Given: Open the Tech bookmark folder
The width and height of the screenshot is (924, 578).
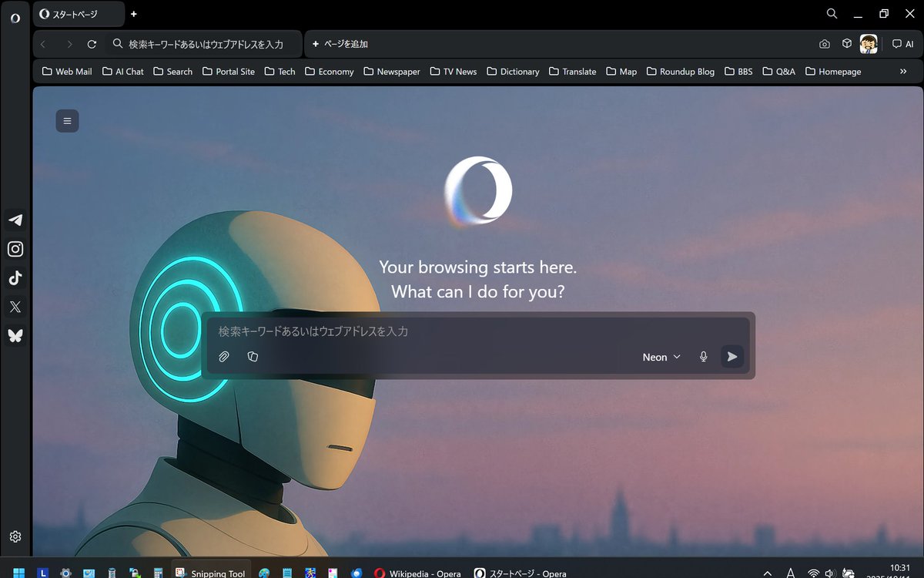Looking at the screenshot, I should tap(280, 72).
